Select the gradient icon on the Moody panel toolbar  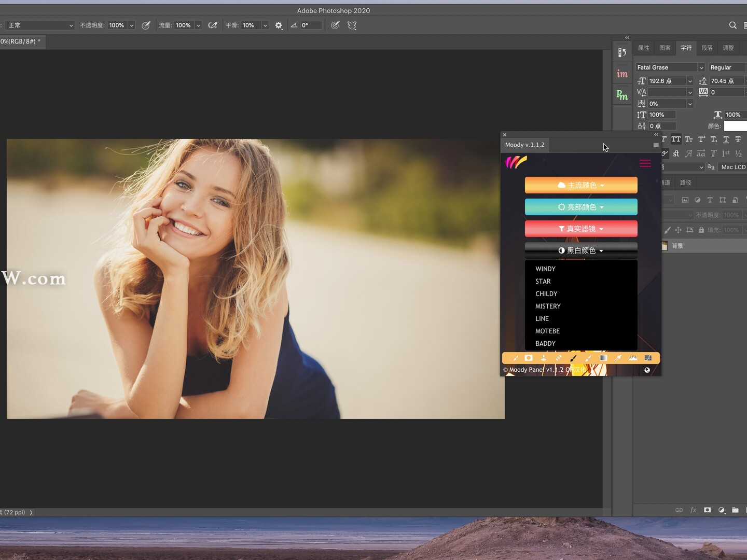click(x=603, y=358)
